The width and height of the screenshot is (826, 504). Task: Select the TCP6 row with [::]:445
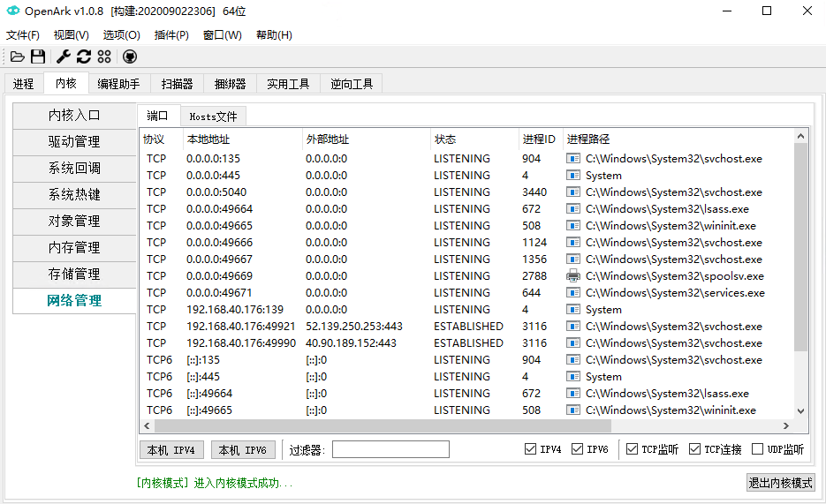467,377
